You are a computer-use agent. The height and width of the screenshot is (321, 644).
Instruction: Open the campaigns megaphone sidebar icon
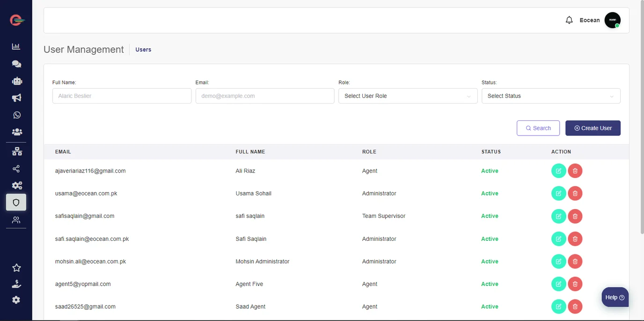point(16,98)
